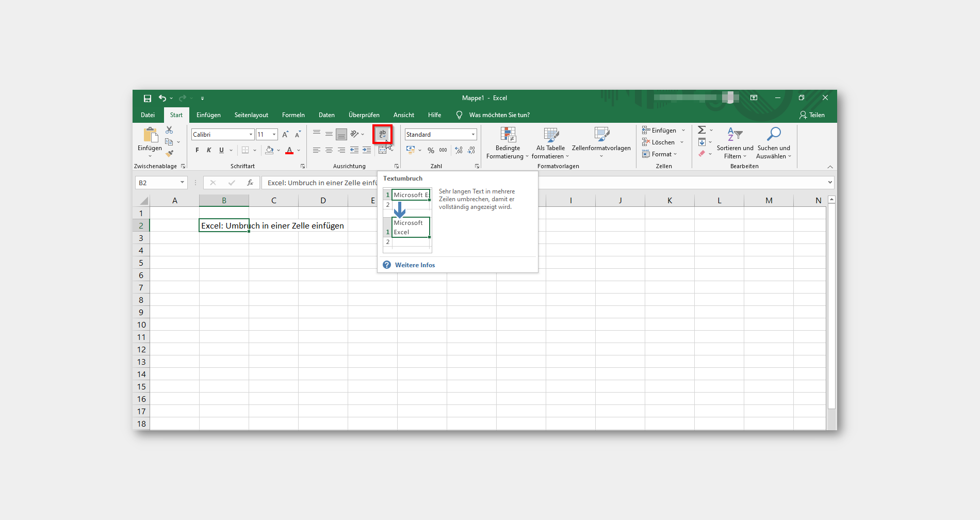Screen dimensions: 980x520
Task: Switch to the Daten tab
Action: [326, 115]
